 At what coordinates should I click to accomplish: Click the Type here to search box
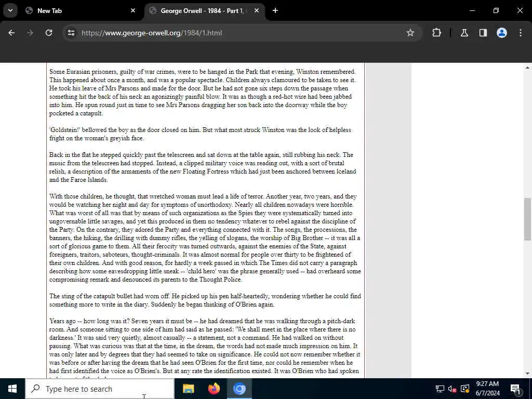point(100,389)
